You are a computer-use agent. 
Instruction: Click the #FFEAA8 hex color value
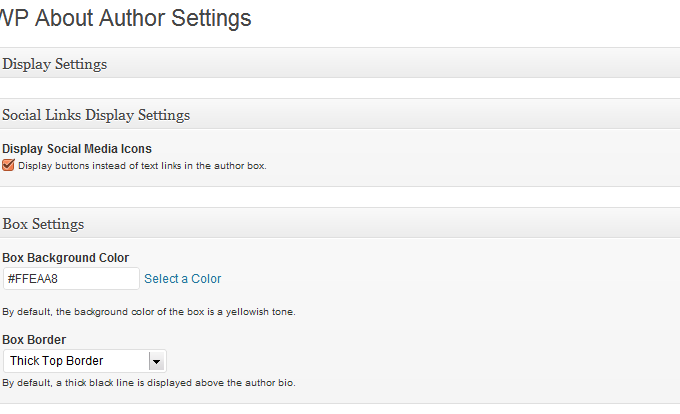[x=37, y=279]
